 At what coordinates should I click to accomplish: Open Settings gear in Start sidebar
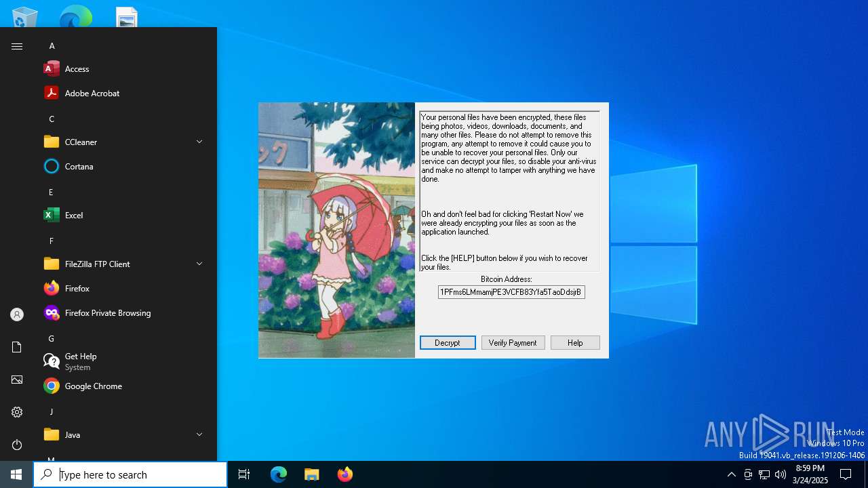(x=17, y=412)
